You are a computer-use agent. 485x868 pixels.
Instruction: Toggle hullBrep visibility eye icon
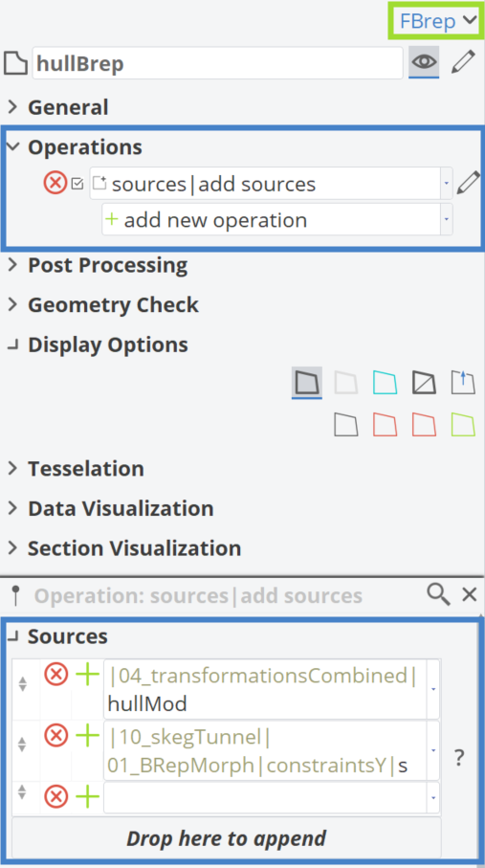(x=424, y=62)
